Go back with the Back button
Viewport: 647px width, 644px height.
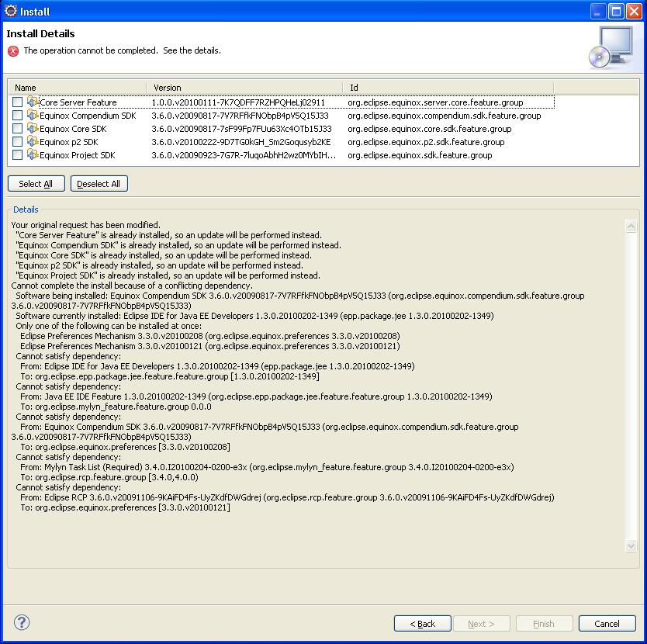(423, 623)
